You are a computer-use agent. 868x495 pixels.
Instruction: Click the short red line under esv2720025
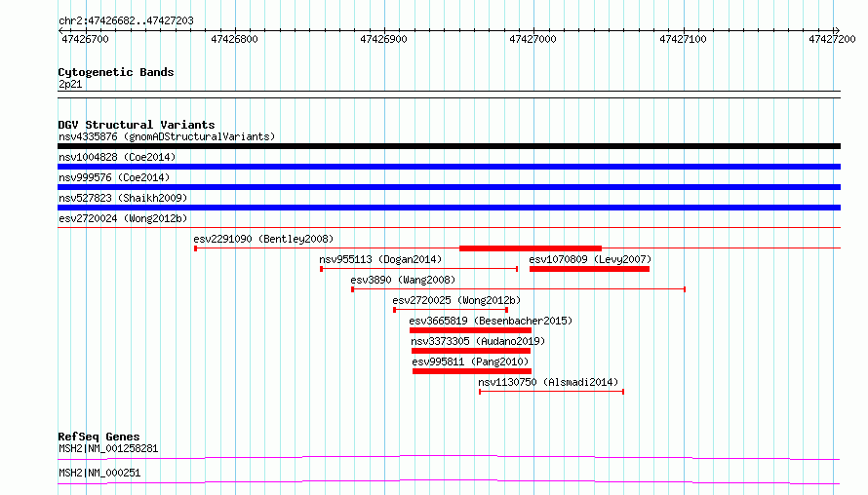(x=451, y=310)
